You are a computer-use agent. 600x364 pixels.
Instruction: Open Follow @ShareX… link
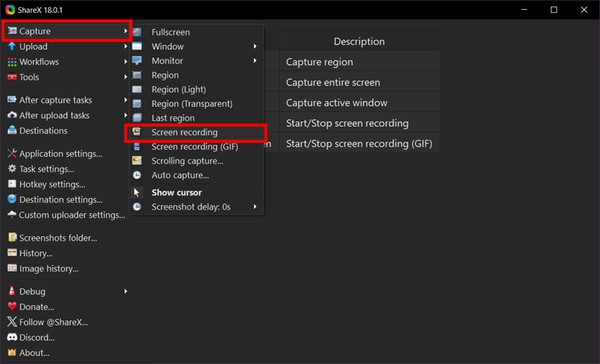pyautogui.click(x=54, y=322)
